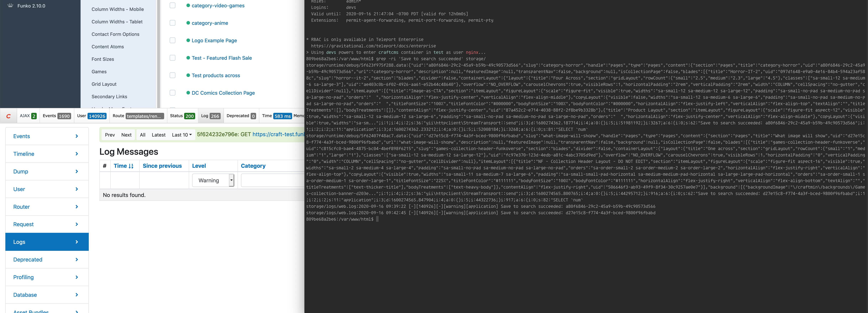Click the green status dot beside category-anime
Viewport: 868px width, 313px height.
[188, 23]
